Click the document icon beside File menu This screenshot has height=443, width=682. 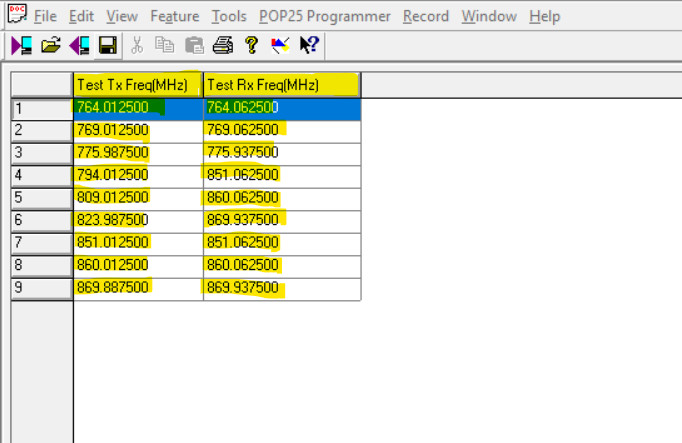17,14
